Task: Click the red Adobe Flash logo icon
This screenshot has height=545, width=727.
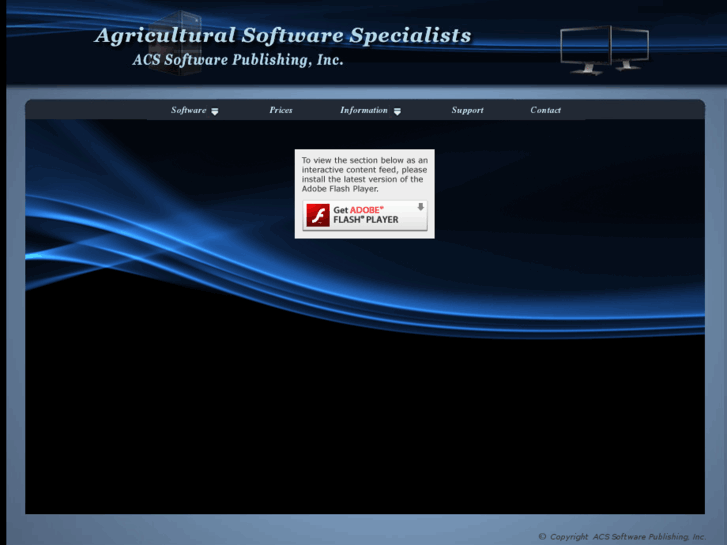Action: (x=318, y=215)
